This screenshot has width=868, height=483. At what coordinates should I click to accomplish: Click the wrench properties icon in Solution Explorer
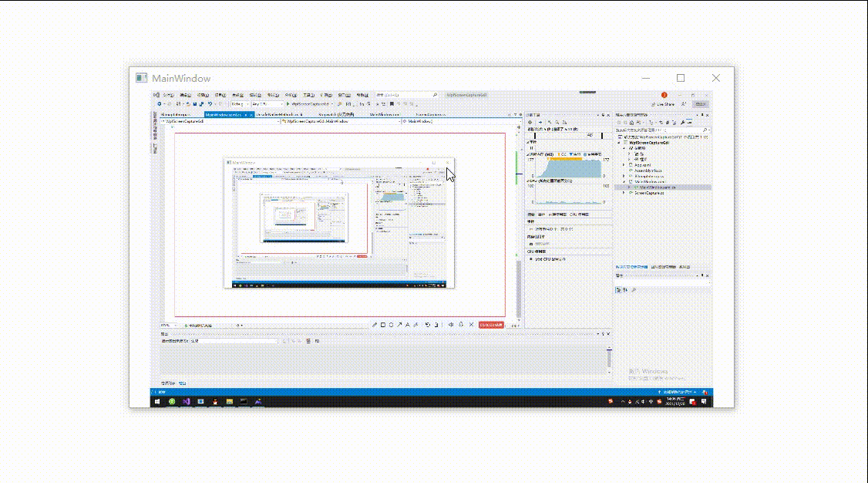[682, 123]
